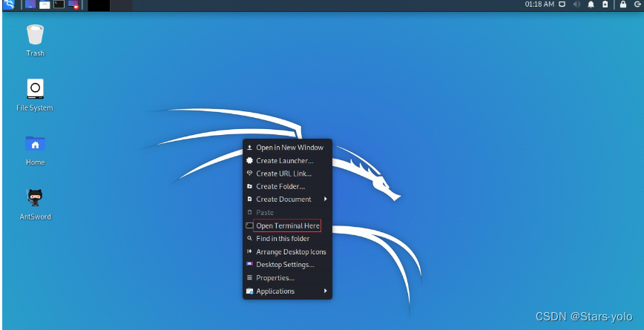Choose Find in this folder
644x330 pixels.
[x=288, y=239]
